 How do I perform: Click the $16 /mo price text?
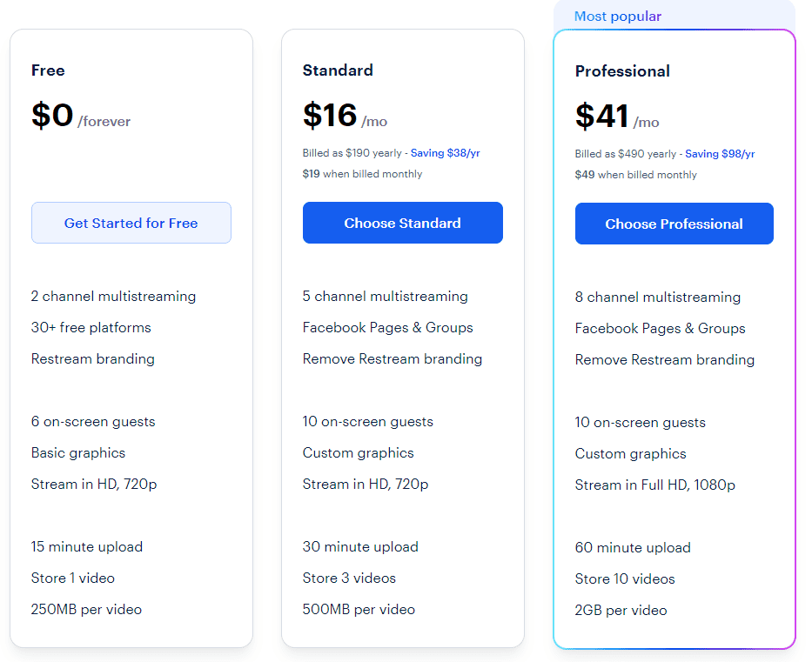point(345,116)
